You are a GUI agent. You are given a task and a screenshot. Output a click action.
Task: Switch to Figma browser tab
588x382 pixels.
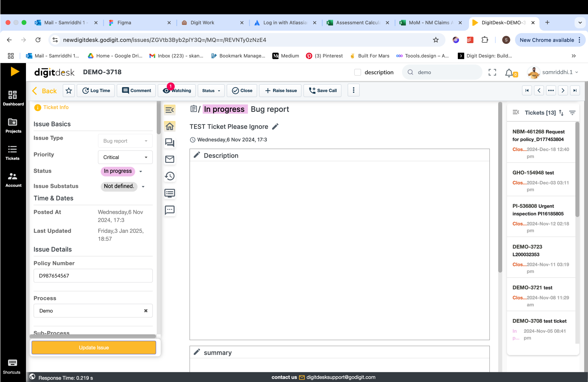coord(140,22)
